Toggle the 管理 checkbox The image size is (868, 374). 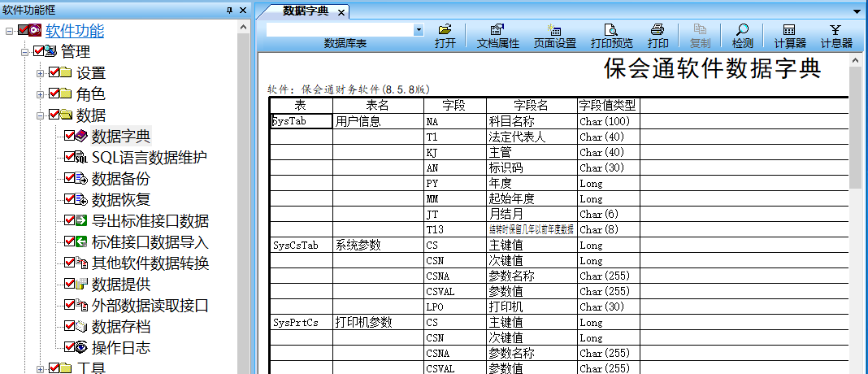pos(39,51)
